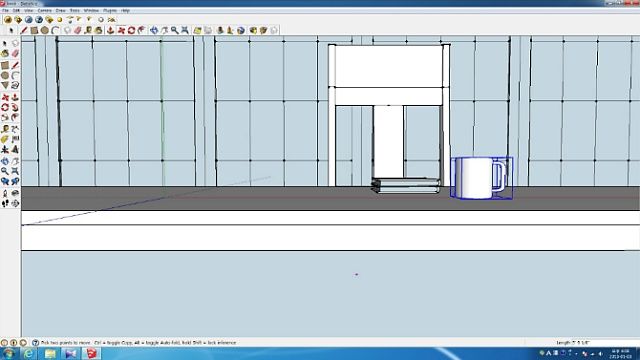Select the Polygon tool in Large Tool Set
The height and width of the screenshot is (360, 640).
coord(5,85)
